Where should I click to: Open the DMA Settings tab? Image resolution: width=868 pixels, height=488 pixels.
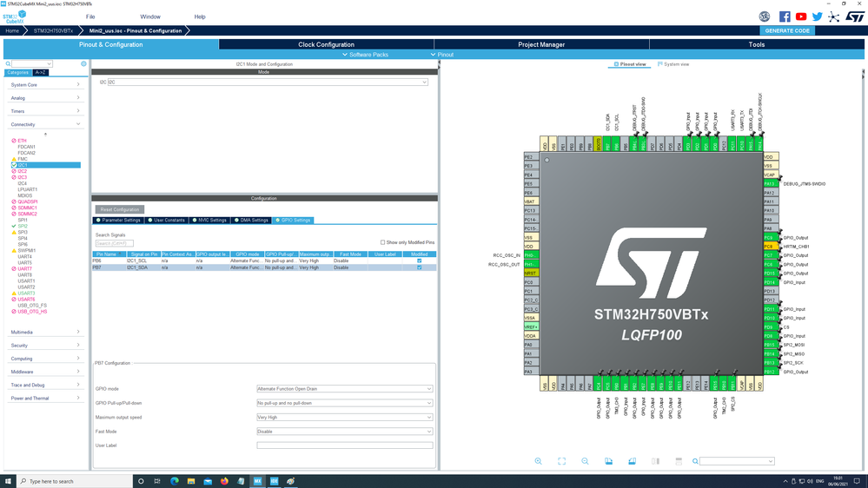(x=251, y=221)
